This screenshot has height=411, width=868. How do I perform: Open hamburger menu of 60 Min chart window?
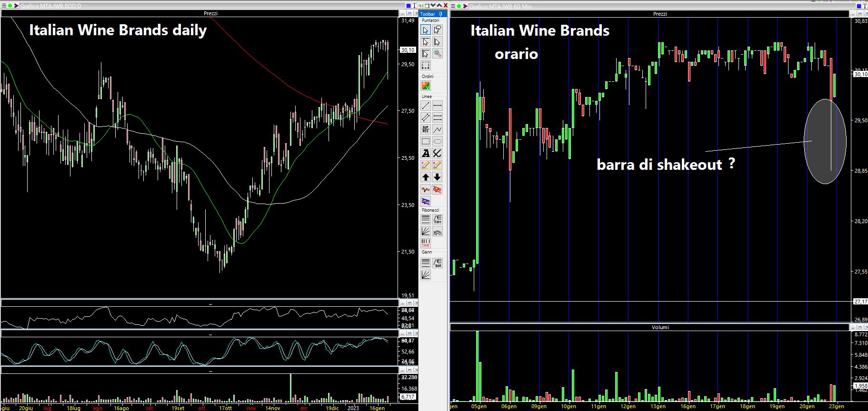pyautogui.click(x=452, y=6)
